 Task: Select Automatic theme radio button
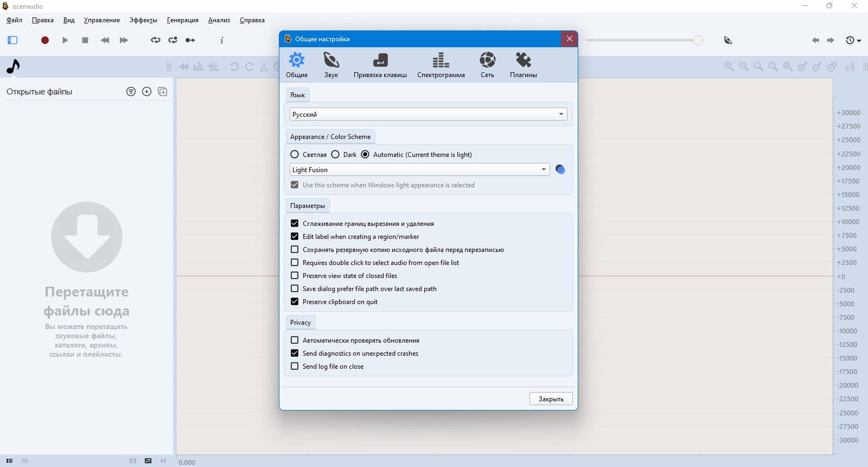pos(365,154)
